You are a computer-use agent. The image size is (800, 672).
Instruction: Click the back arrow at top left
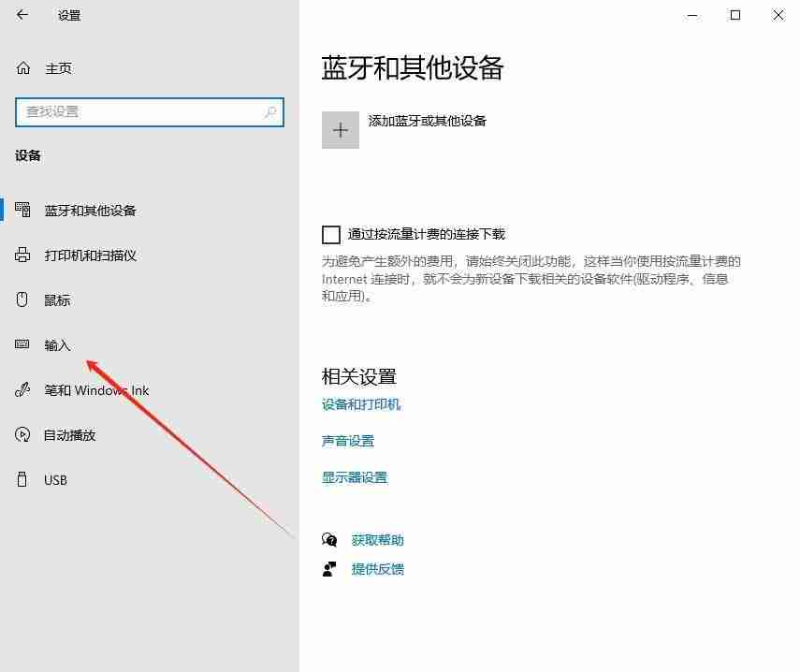click(22, 15)
